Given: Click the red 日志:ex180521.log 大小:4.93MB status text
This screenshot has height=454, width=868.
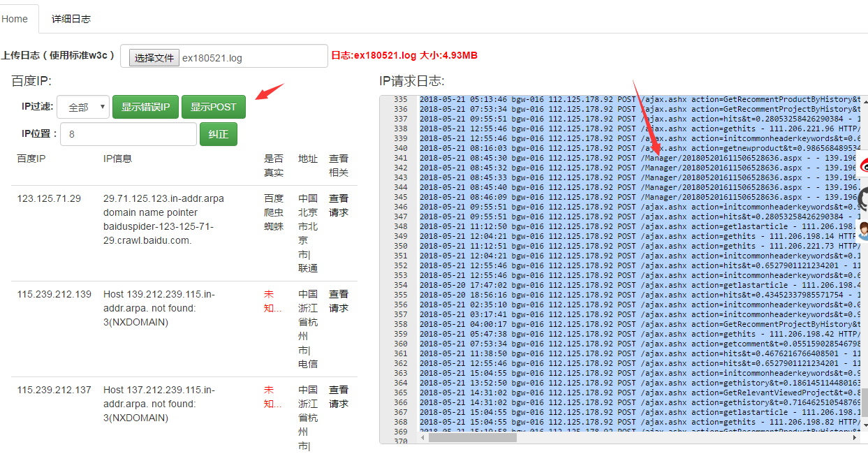Looking at the screenshot, I should pyautogui.click(x=404, y=55).
